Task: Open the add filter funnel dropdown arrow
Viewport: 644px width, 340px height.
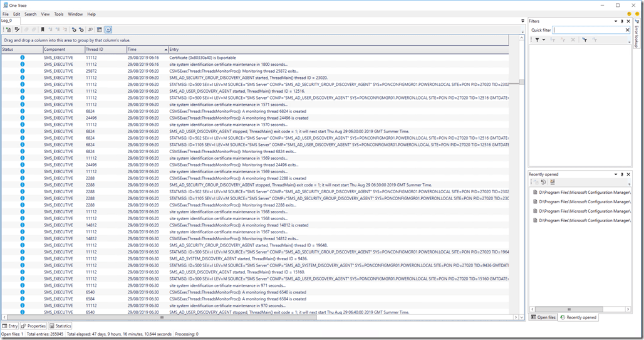Action: [x=544, y=40]
